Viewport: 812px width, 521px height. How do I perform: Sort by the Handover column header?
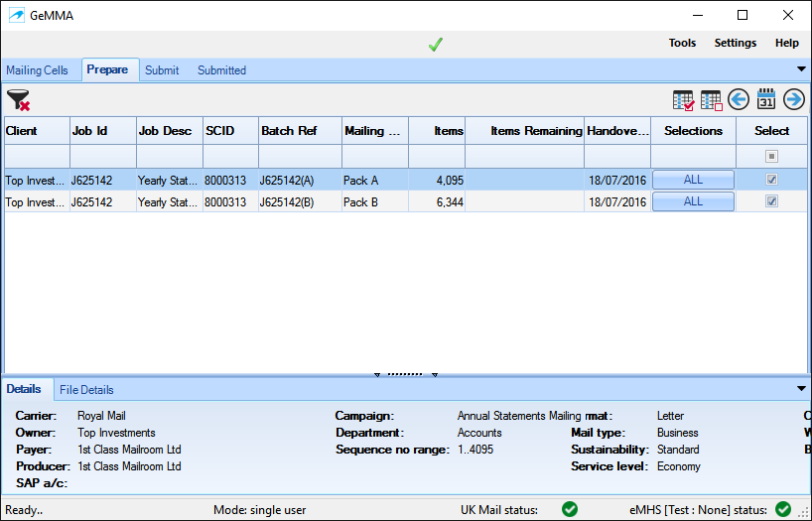(x=617, y=131)
